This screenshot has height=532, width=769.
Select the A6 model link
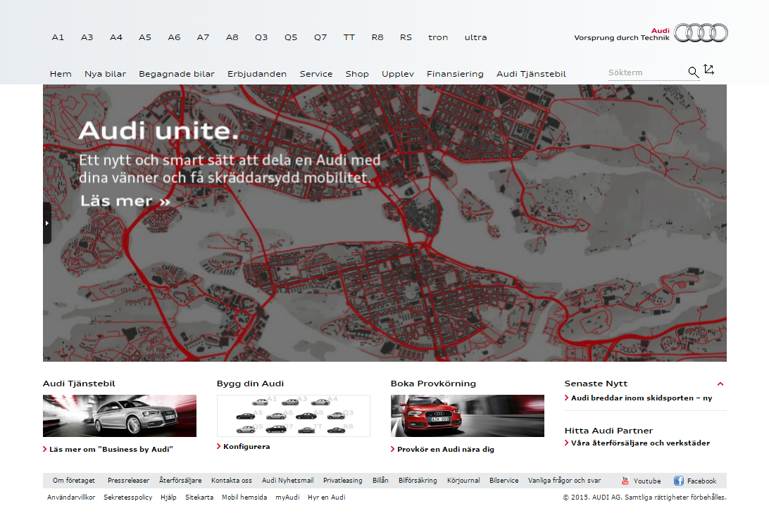174,37
